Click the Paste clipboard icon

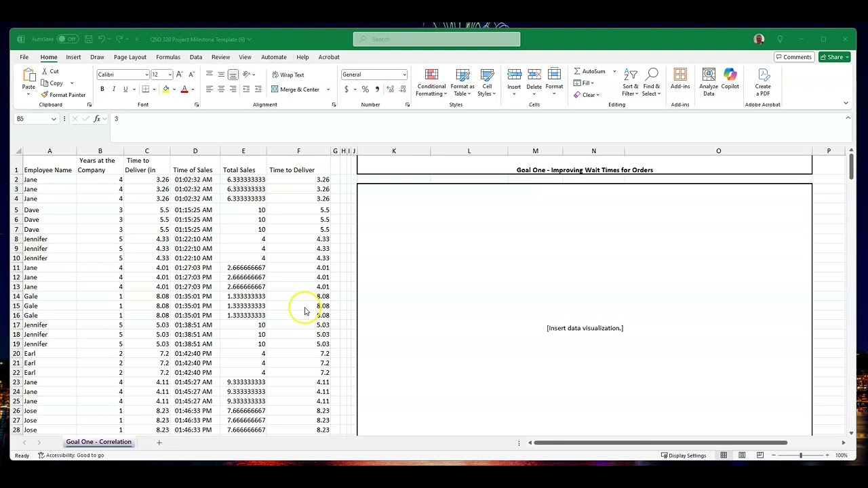(x=28, y=76)
